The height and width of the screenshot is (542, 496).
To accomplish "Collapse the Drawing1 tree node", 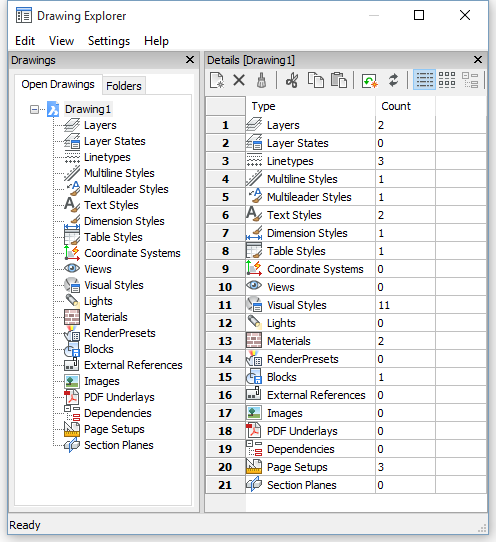I will (x=34, y=110).
